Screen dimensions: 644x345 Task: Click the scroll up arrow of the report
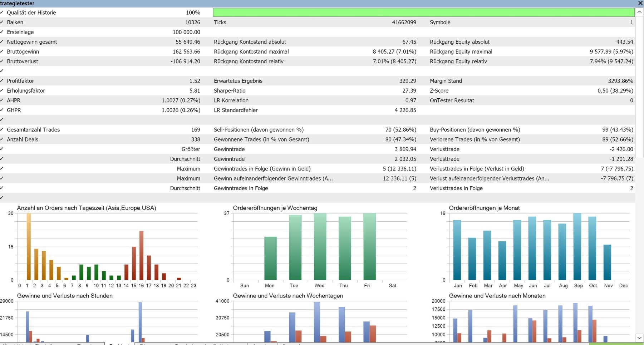pos(640,12)
